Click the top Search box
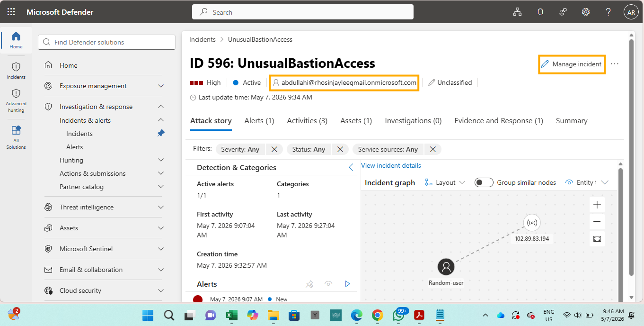644x326 pixels. pos(303,12)
